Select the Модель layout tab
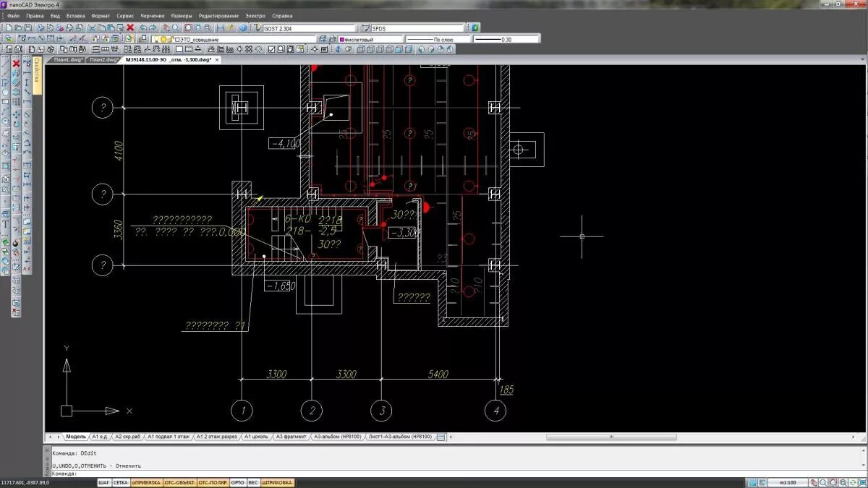The image size is (868, 488). point(76,437)
